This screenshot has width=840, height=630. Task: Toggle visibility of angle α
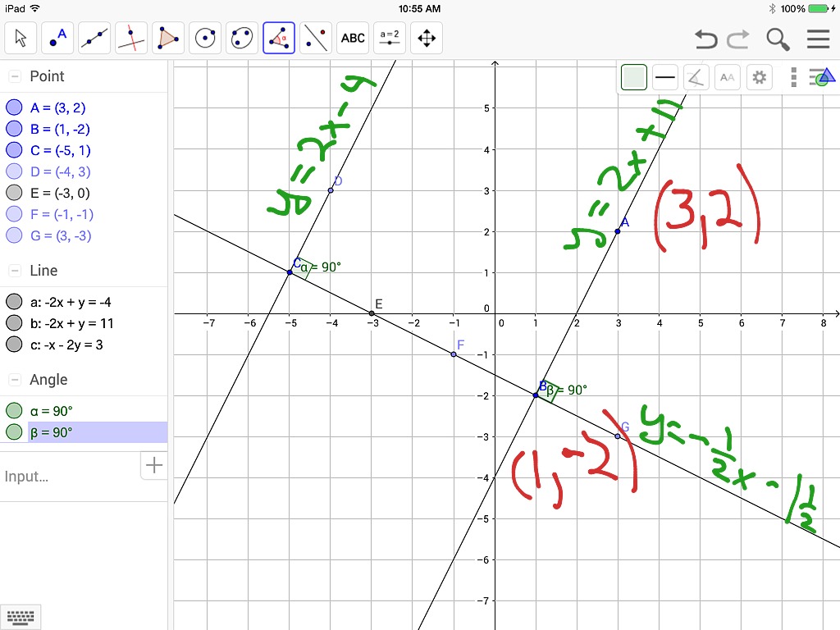pos(14,411)
